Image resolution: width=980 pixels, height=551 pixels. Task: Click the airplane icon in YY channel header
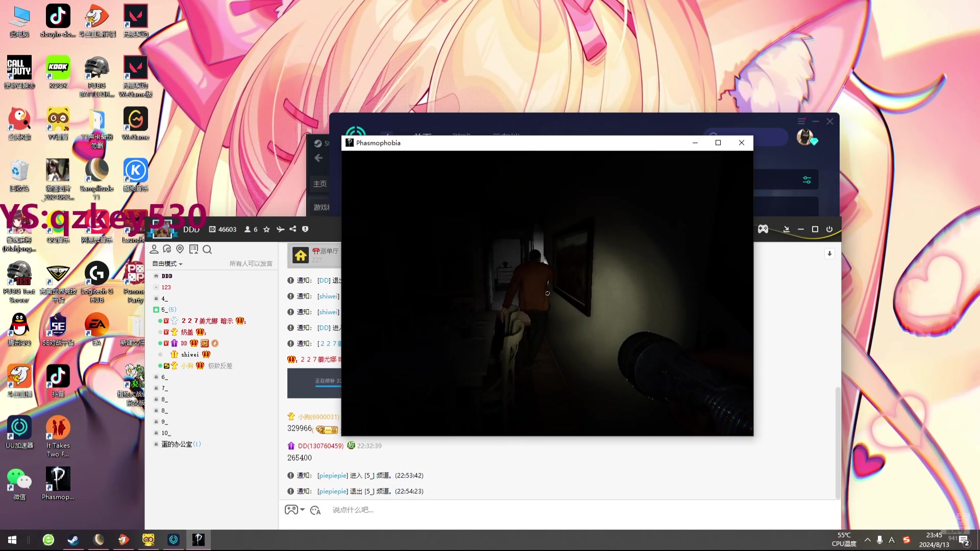pos(280,230)
